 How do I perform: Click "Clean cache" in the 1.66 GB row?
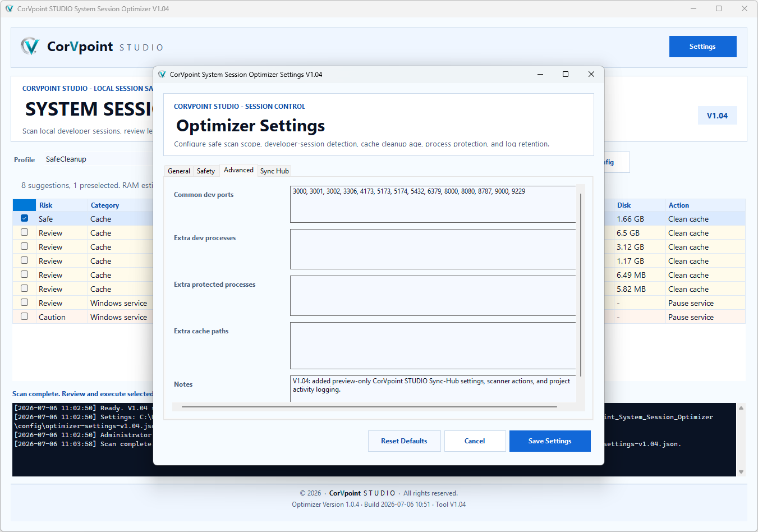click(x=688, y=219)
